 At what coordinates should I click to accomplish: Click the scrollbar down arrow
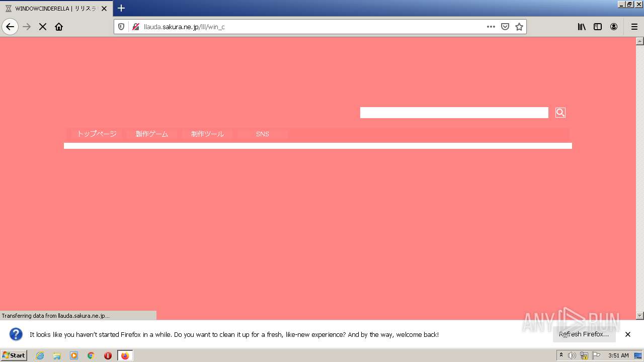[640, 316]
